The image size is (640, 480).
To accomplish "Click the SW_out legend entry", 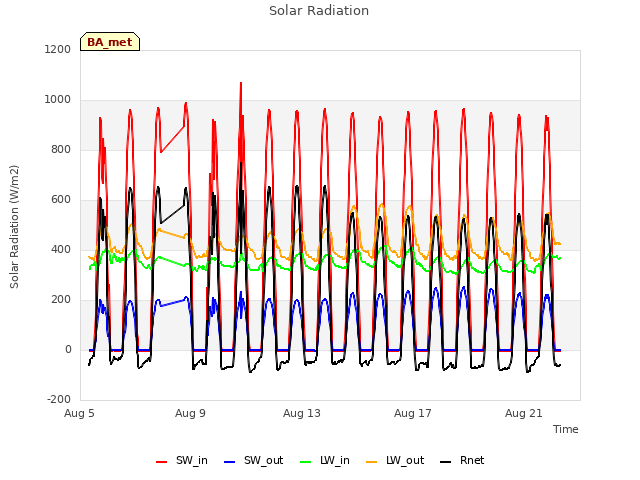I will (253, 460).
